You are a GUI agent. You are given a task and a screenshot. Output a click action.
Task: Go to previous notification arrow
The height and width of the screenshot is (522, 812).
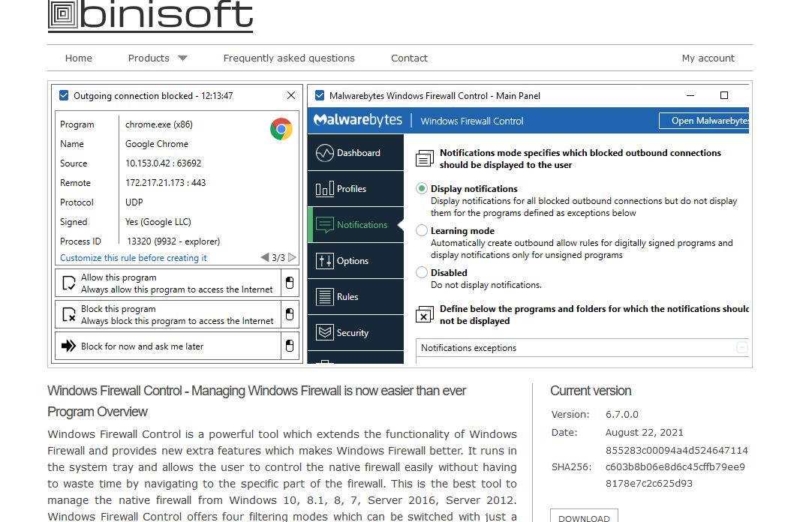tap(265, 257)
